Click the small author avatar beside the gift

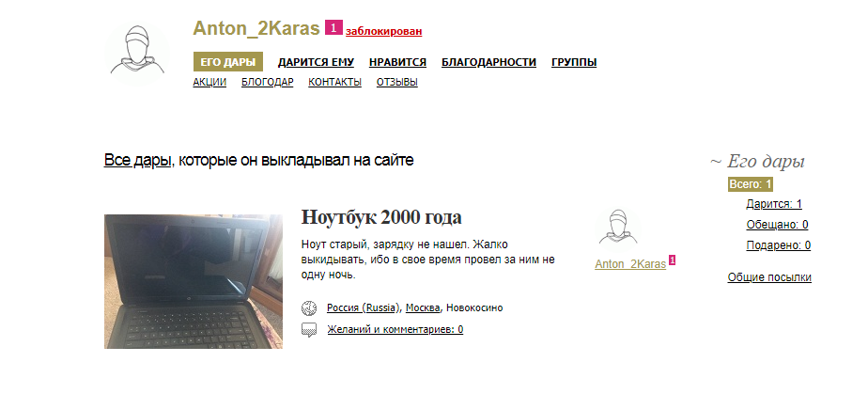tap(617, 230)
